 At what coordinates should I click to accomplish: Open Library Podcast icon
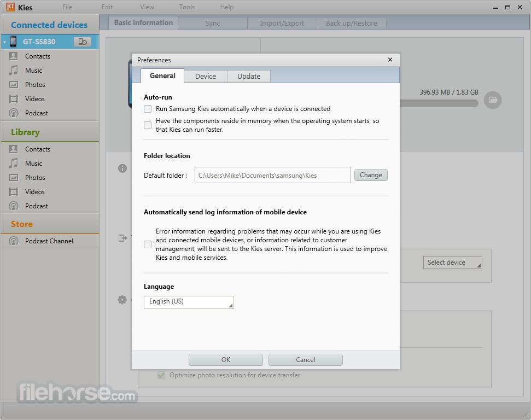(14, 206)
